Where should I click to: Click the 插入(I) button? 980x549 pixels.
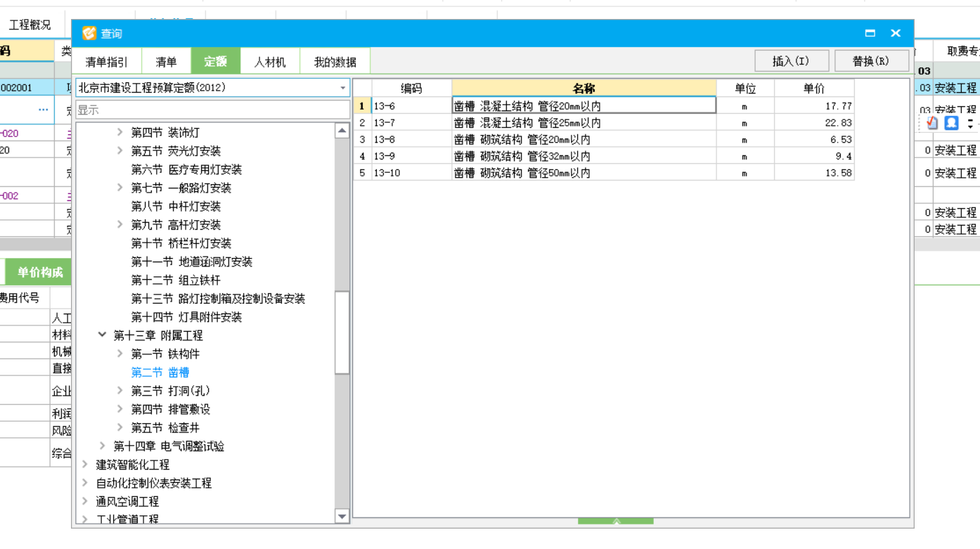point(791,61)
